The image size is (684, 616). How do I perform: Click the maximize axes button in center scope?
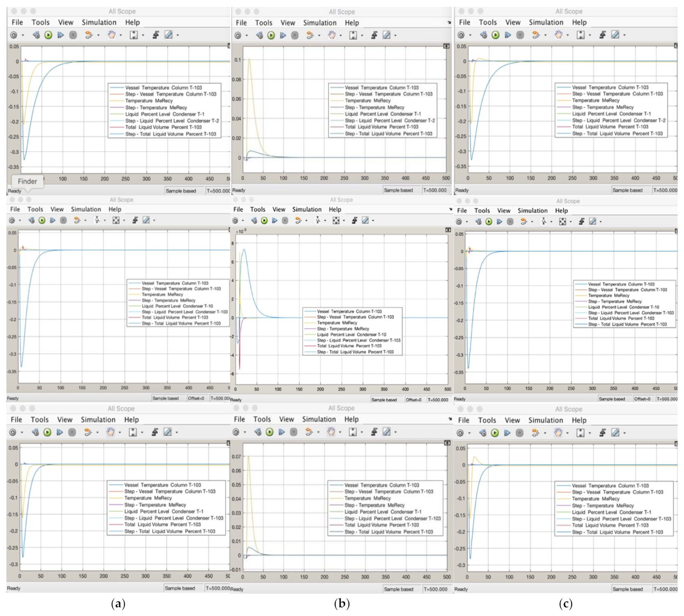(x=448, y=230)
